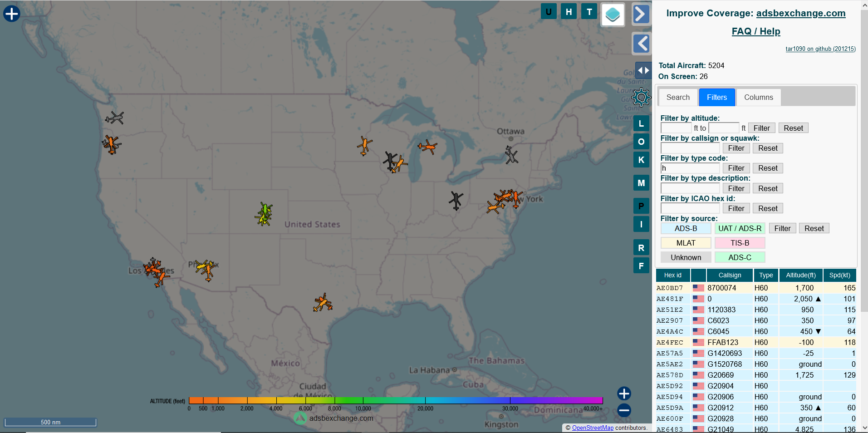Open OpenStreetMap contributors link
The width and height of the screenshot is (868, 433).
pos(593,428)
